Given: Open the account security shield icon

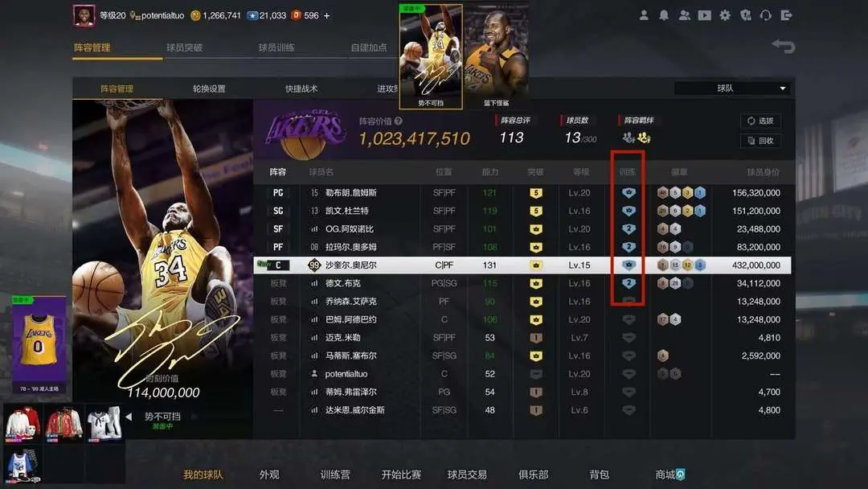Looking at the screenshot, I should pos(746,15).
